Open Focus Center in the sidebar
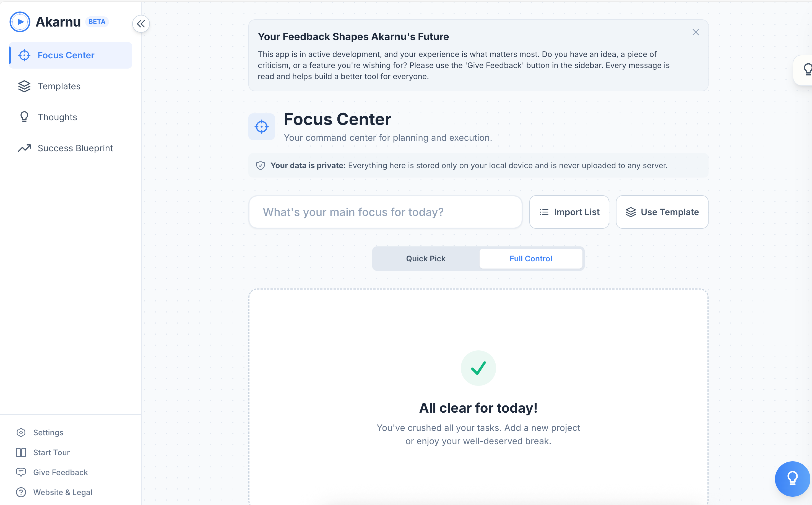The width and height of the screenshot is (812, 505). click(x=66, y=55)
